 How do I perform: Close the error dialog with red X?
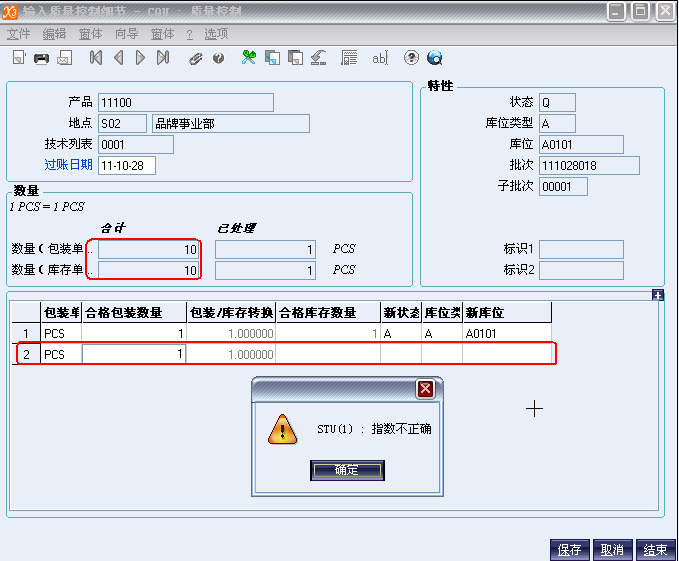tap(425, 389)
